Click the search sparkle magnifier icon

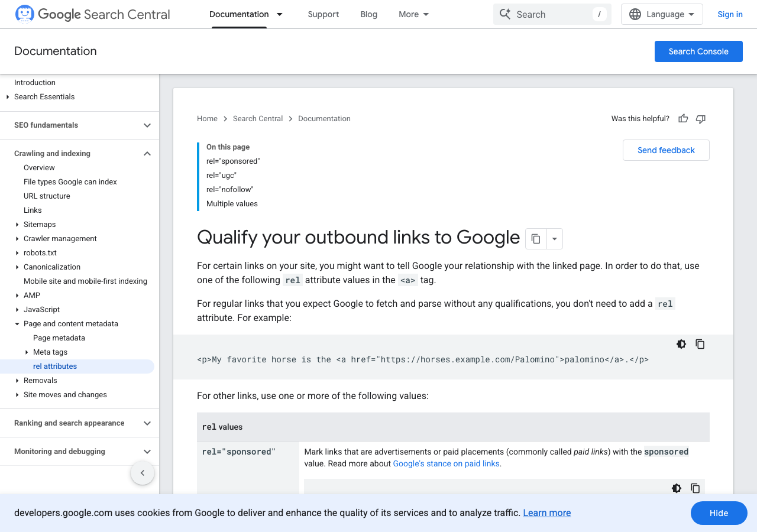click(504, 14)
